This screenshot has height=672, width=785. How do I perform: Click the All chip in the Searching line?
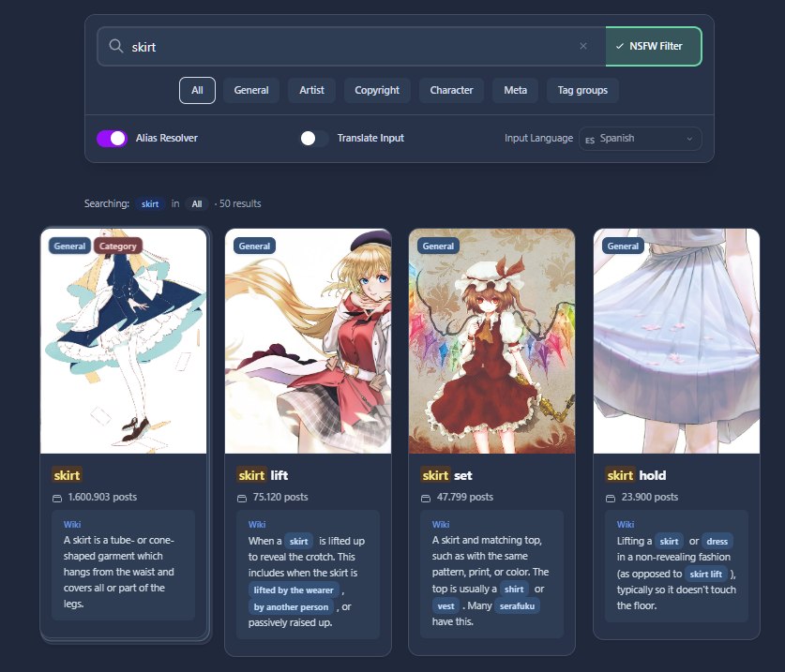pyautogui.click(x=197, y=203)
